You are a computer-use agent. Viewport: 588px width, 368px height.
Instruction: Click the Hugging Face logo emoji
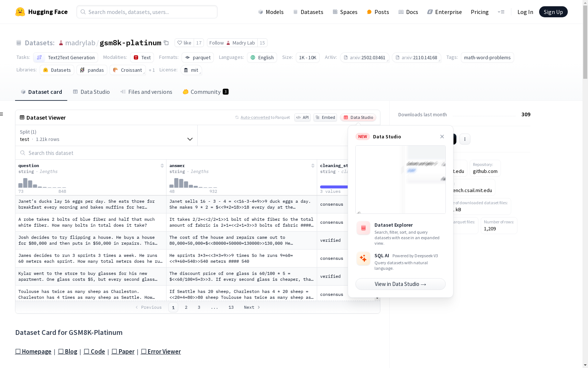coord(20,12)
